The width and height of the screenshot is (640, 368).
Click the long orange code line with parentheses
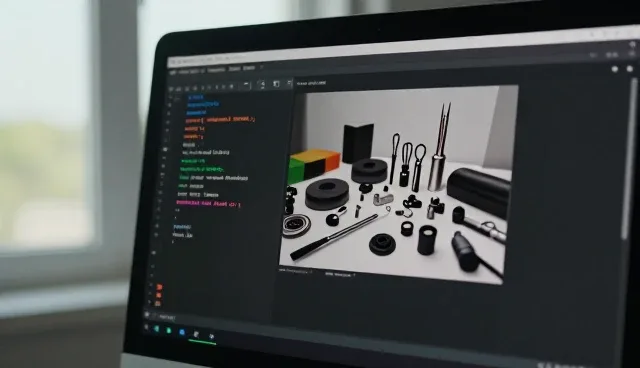click(x=220, y=120)
